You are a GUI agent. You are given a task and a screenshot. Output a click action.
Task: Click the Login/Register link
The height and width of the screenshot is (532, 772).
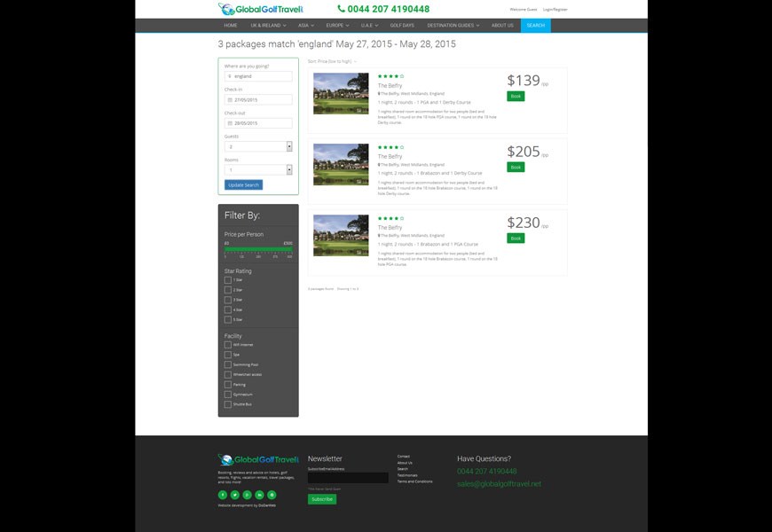pos(555,10)
